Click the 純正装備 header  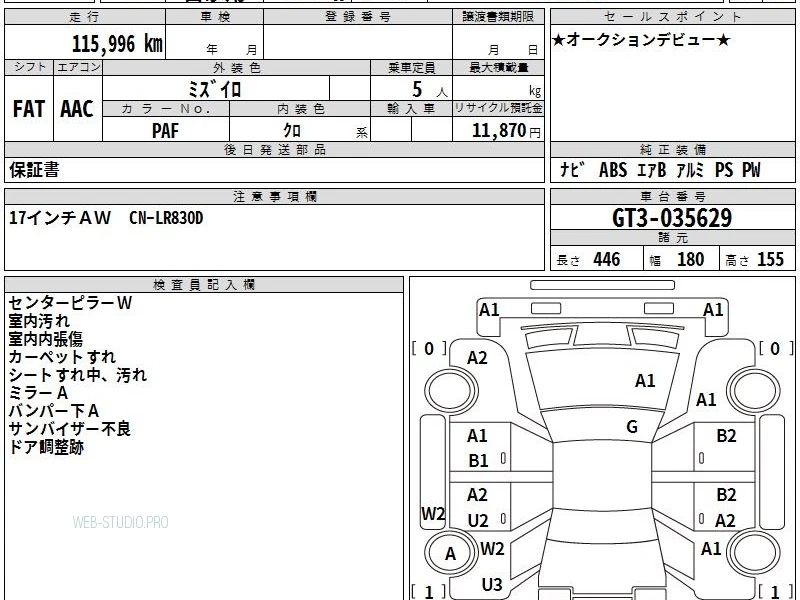[x=672, y=149]
